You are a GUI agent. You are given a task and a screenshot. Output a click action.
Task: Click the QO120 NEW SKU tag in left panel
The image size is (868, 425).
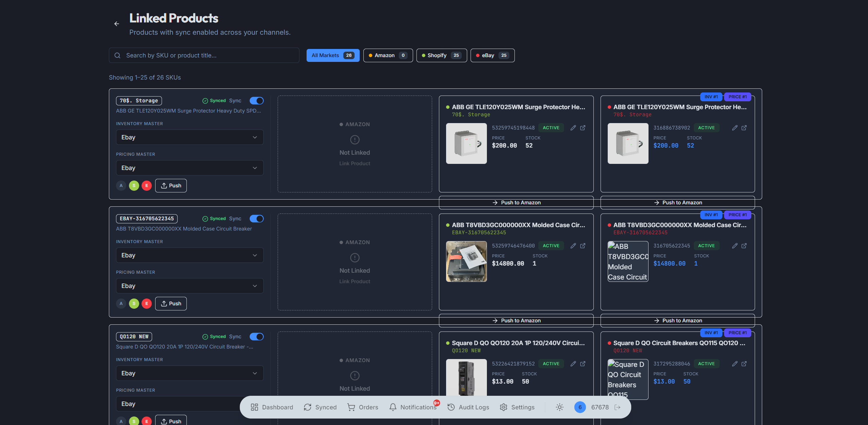pyautogui.click(x=134, y=337)
